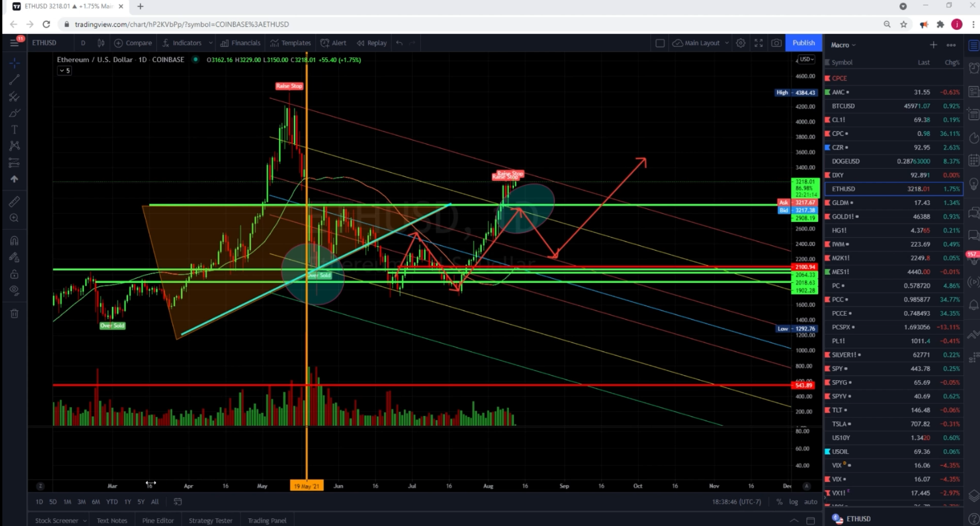The height and width of the screenshot is (526, 980).
Task: Hide all drawings with eye icon
Action: tap(15, 291)
